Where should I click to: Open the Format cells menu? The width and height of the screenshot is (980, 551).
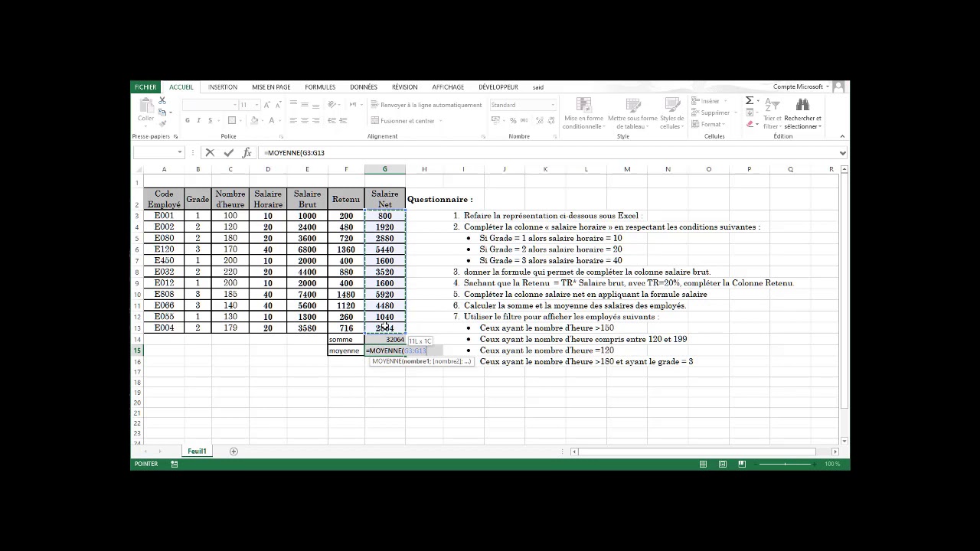tap(707, 124)
